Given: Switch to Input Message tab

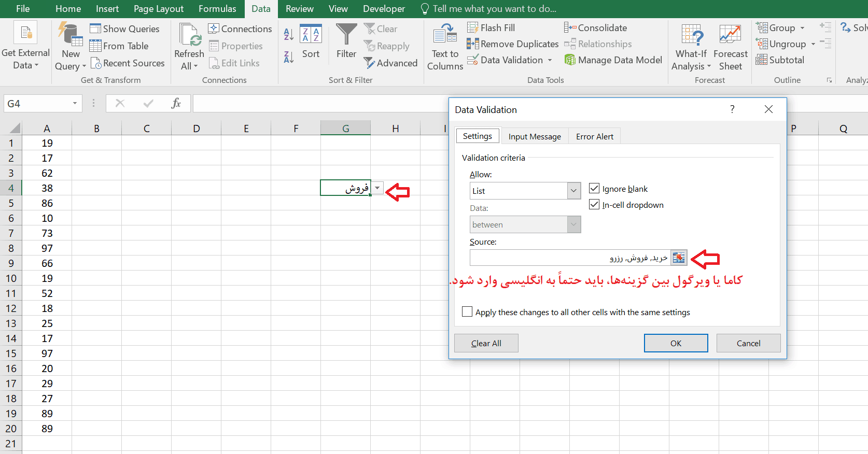Looking at the screenshot, I should point(535,136).
